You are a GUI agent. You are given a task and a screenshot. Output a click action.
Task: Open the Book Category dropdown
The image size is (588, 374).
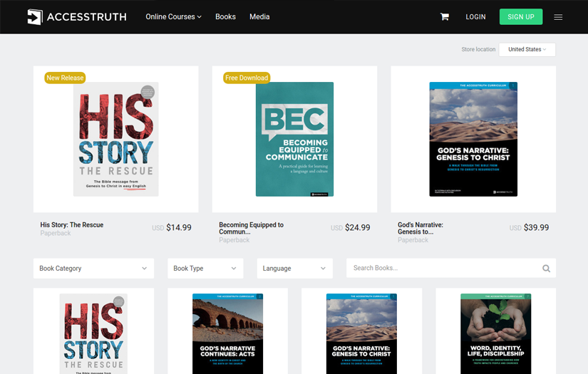pos(93,269)
